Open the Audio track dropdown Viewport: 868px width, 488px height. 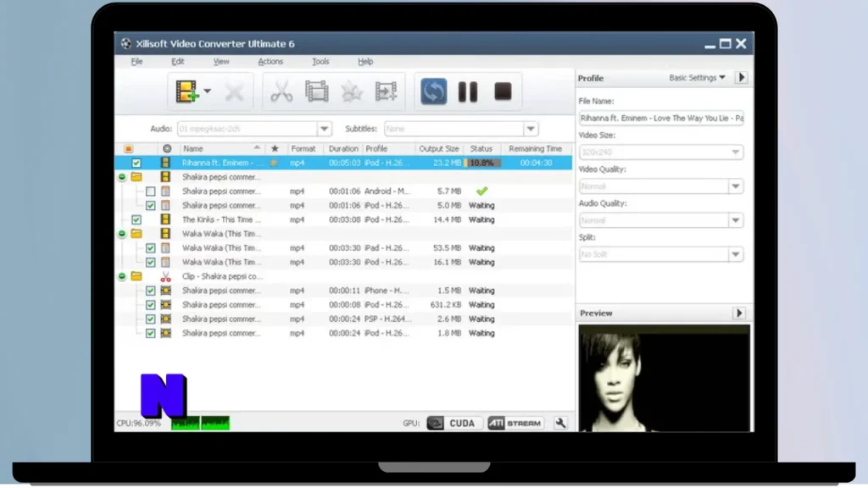[325, 129]
